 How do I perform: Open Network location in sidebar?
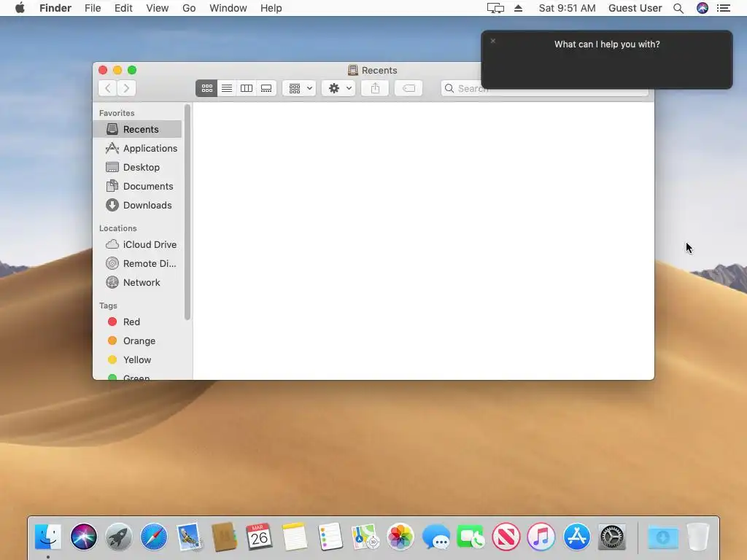137,282
